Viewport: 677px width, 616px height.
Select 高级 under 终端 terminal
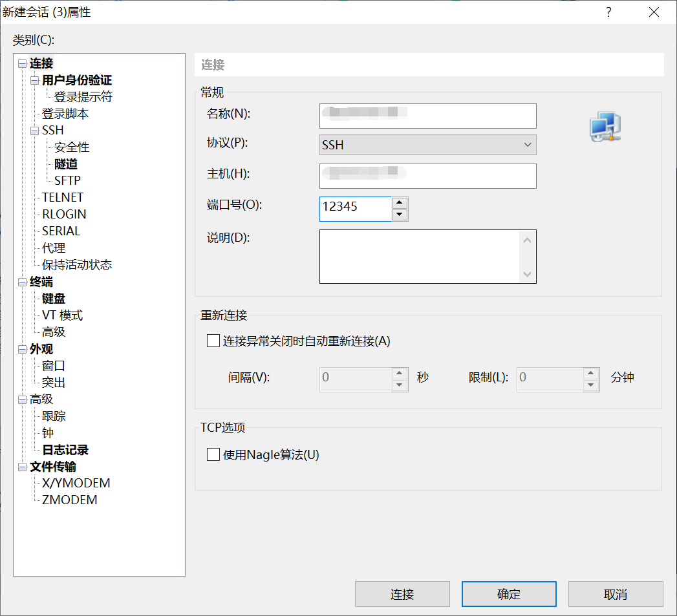point(54,332)
